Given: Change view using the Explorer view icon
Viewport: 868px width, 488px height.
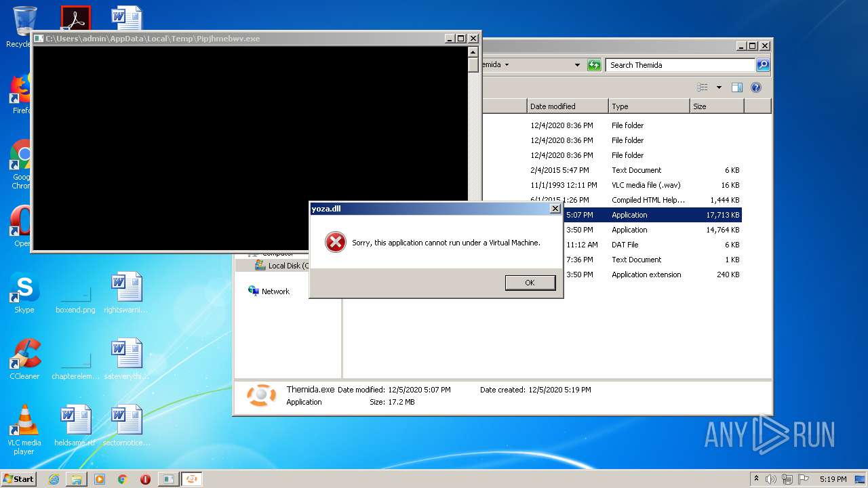Looking at the screenshot, I should [703, 87].
